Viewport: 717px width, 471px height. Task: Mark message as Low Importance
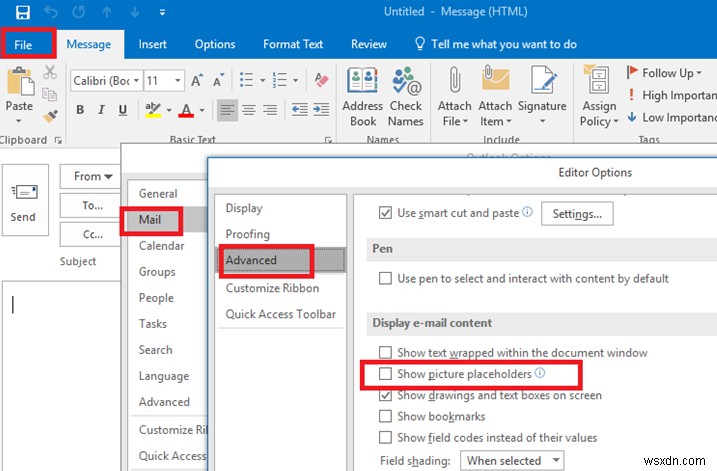[672, 118]
